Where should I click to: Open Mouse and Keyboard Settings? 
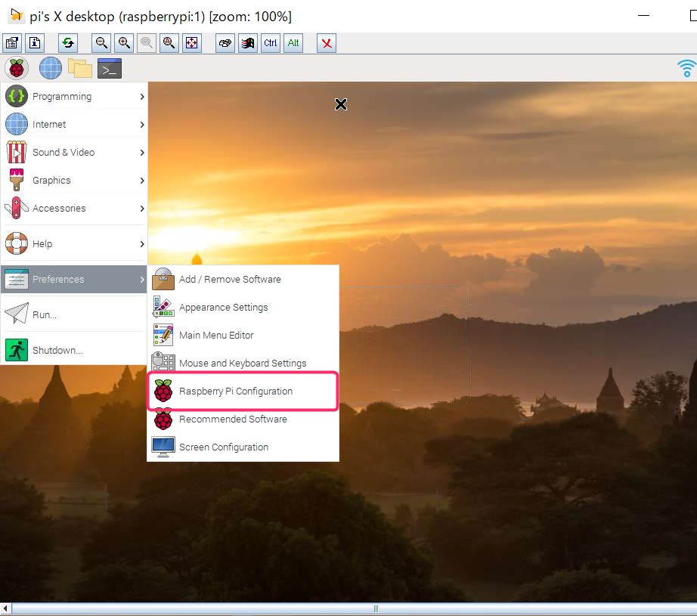pos(243,363)
